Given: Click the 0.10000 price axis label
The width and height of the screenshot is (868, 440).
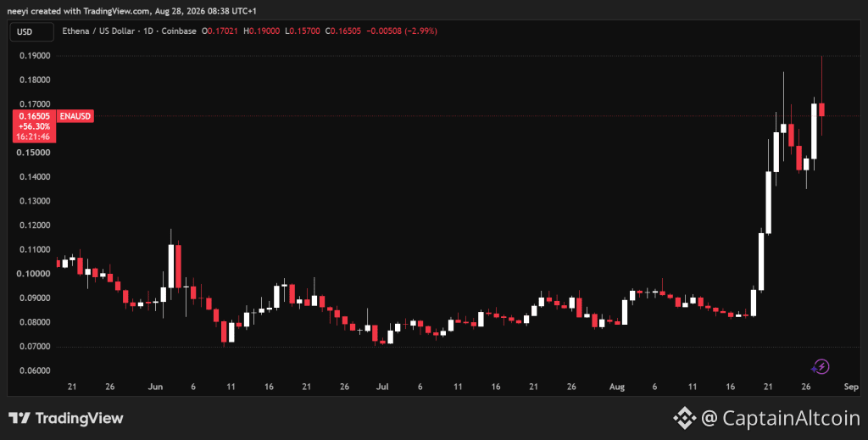Looking at the screenshot, I should [x=34, y=274].
